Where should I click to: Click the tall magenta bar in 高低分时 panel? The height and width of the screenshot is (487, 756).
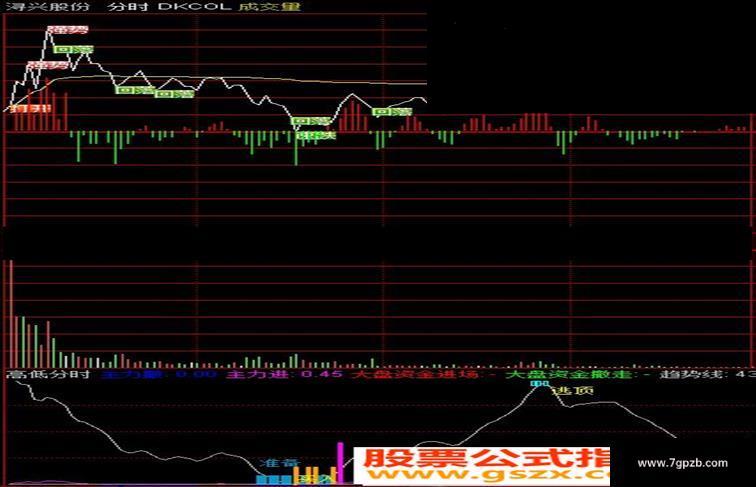tap(340, 462)
